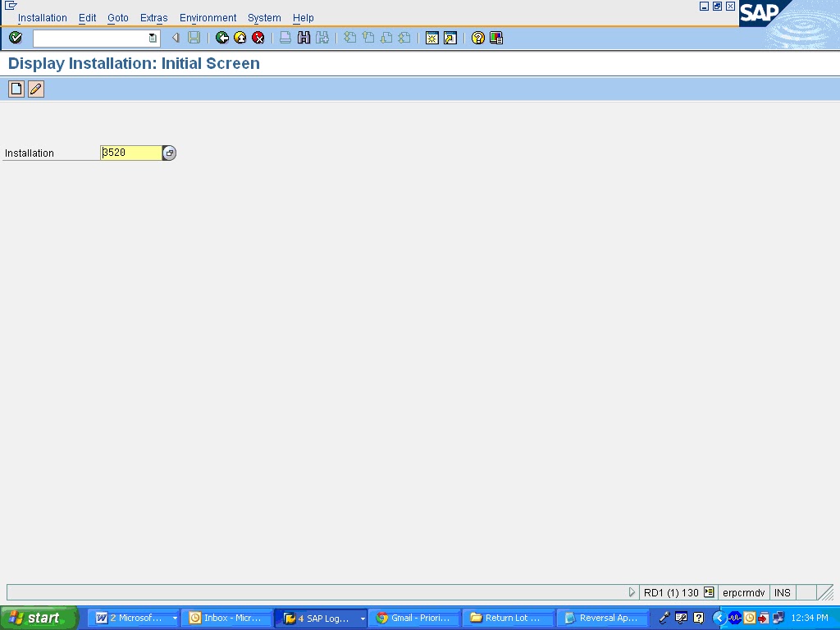
Task: Click the erpcrmdv server name in status bar
Action: click(x=743, y=592)
